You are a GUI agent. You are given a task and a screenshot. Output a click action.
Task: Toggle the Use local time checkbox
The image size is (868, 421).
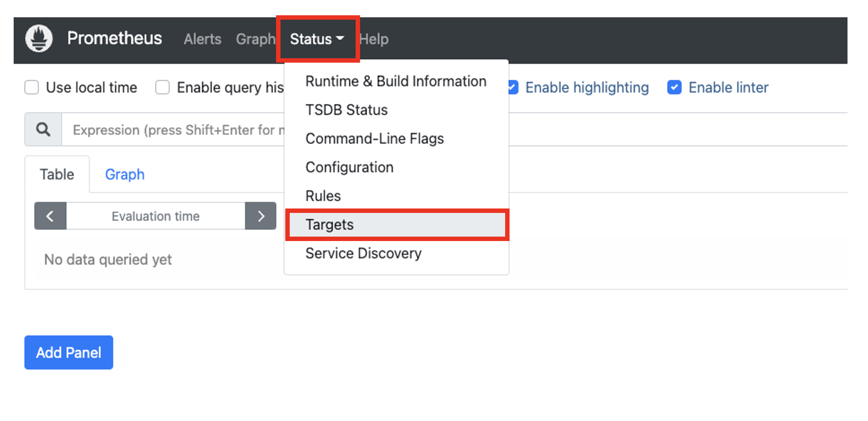32,88
